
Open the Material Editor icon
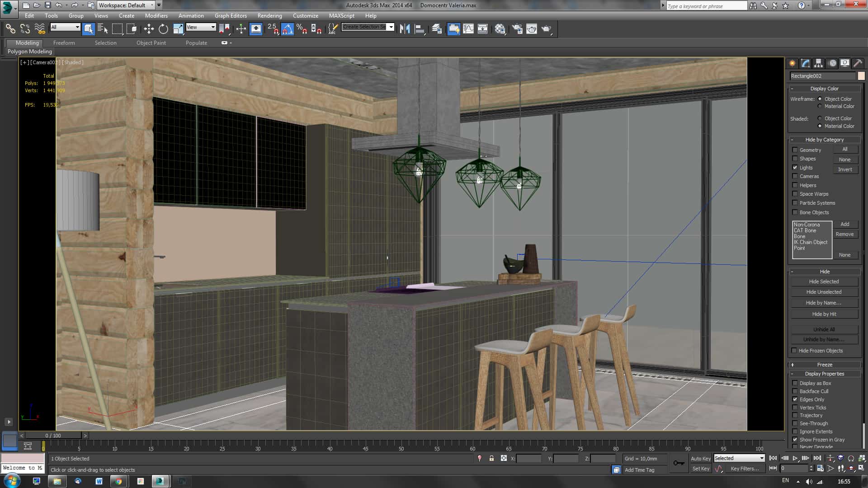[x=500, y=29]
